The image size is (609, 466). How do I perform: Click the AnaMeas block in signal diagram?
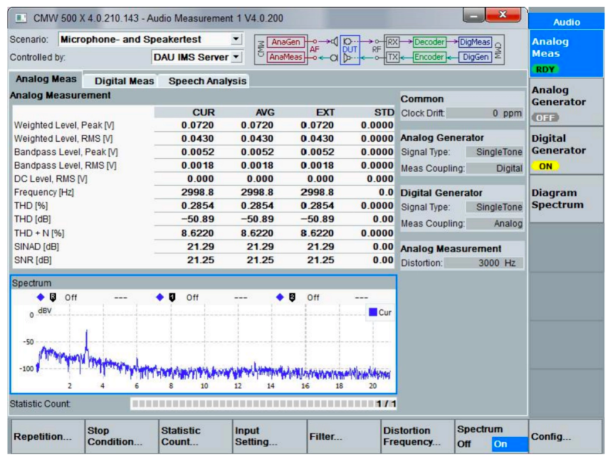[286, 57]
